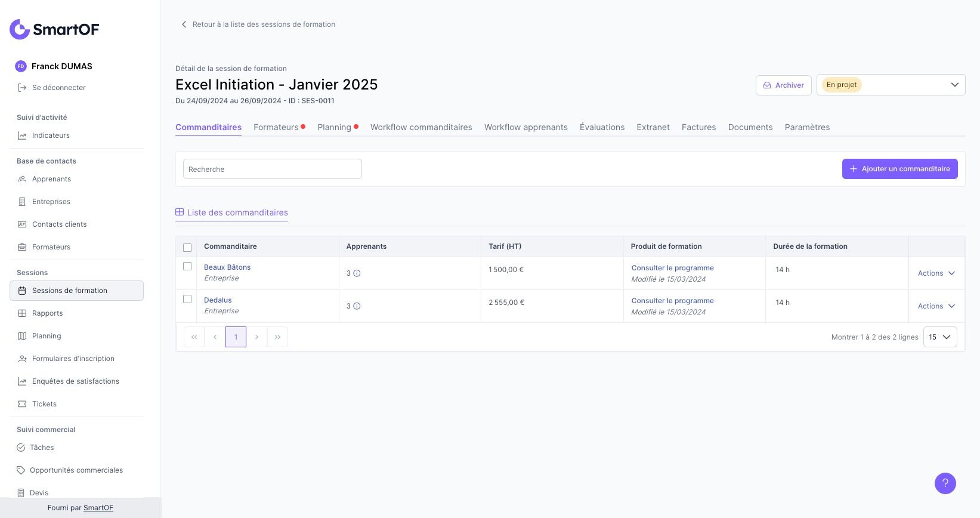Open the Factures tab
Viewport: 980px width, 518px height.
click(698, 127)
